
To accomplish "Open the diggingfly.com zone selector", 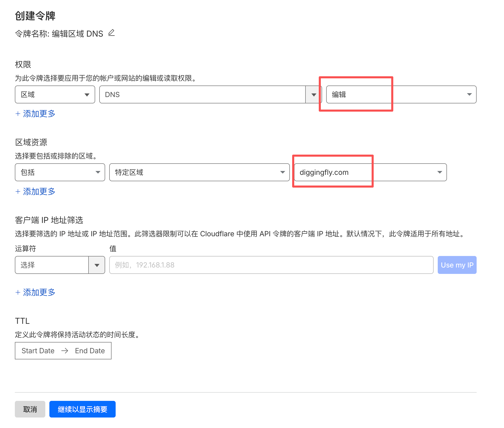I will (370, 173).
